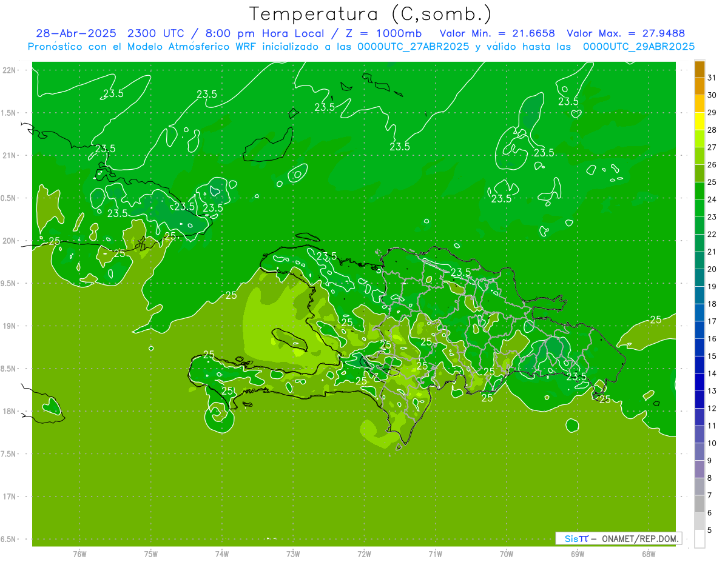This screenshot has width=728, height=562.
Task: Select the blue swatch between 16 and 17
Action: click(x=699, y=330)
